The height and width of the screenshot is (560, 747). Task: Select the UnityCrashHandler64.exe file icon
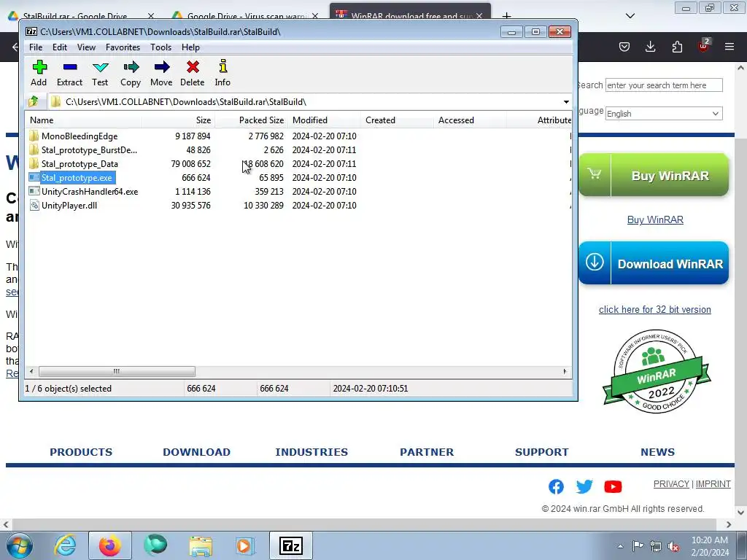(34, 192)
